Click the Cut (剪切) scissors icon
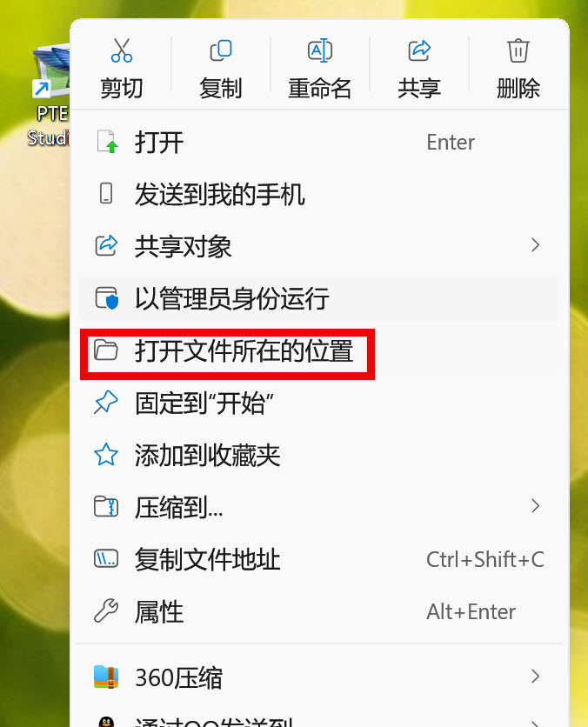588x727 pixels. tap(122, 50)
